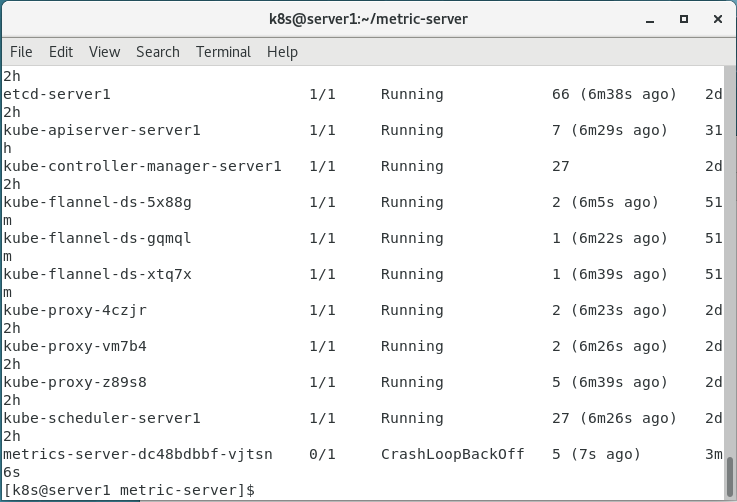Click the metrics-server-dc48bdbbf-vjtsn pod name
Viewport: 737px width, 502px height.
coord(137,454)
